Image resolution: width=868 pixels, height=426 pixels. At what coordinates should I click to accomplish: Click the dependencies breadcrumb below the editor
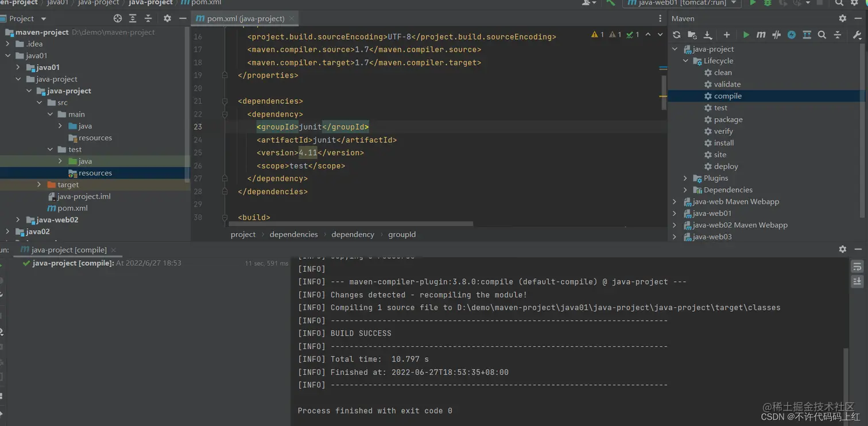click(293, 234)
